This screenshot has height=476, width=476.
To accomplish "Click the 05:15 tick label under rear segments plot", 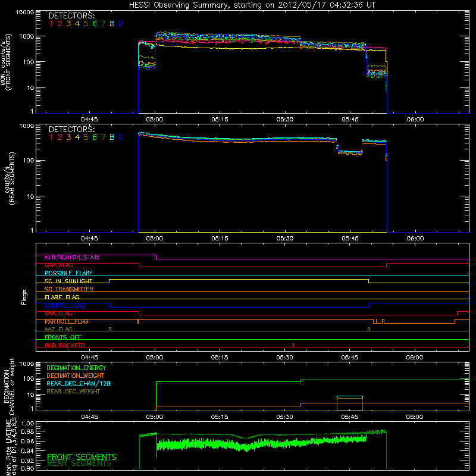I will (220, 239).
